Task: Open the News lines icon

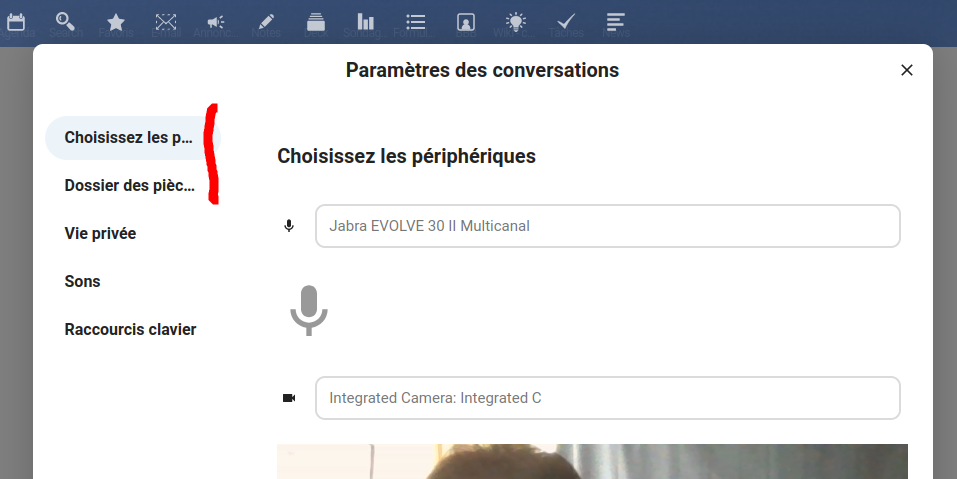Action: point(615,22)
